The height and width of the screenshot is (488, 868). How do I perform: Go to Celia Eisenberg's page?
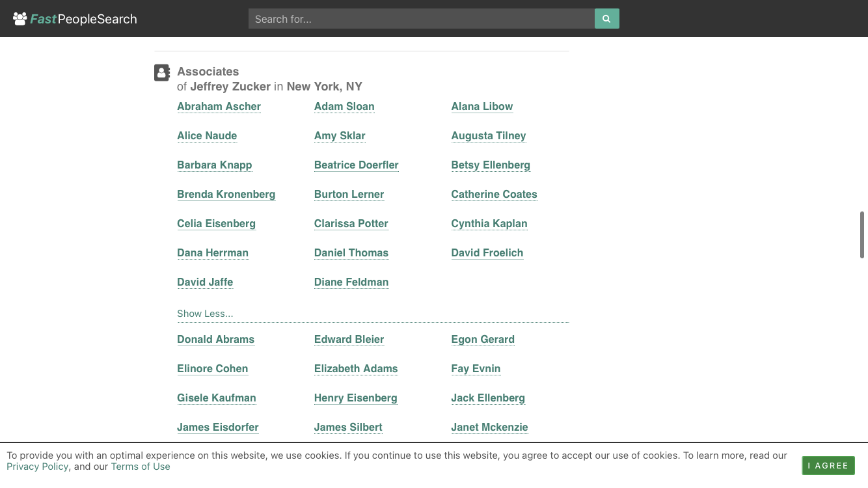[216, 223]
